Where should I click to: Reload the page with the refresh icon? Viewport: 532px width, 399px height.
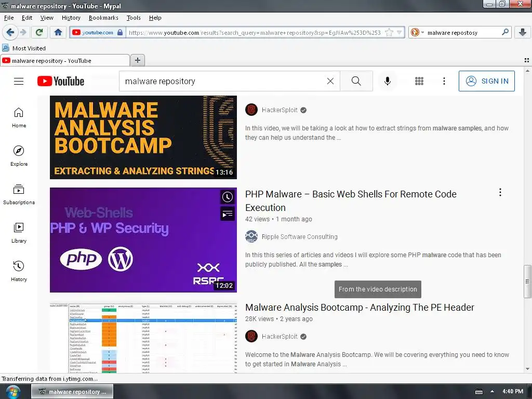[39, 32]
